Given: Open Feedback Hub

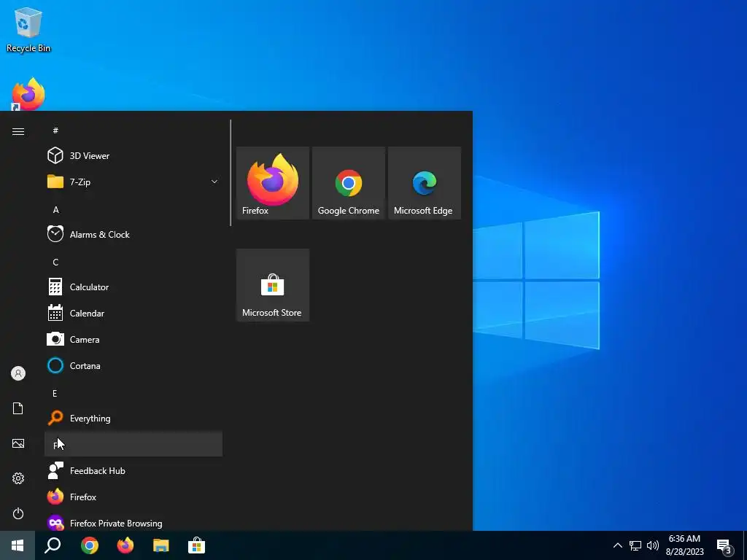Looking at the screenshot, I should (133, 470).
